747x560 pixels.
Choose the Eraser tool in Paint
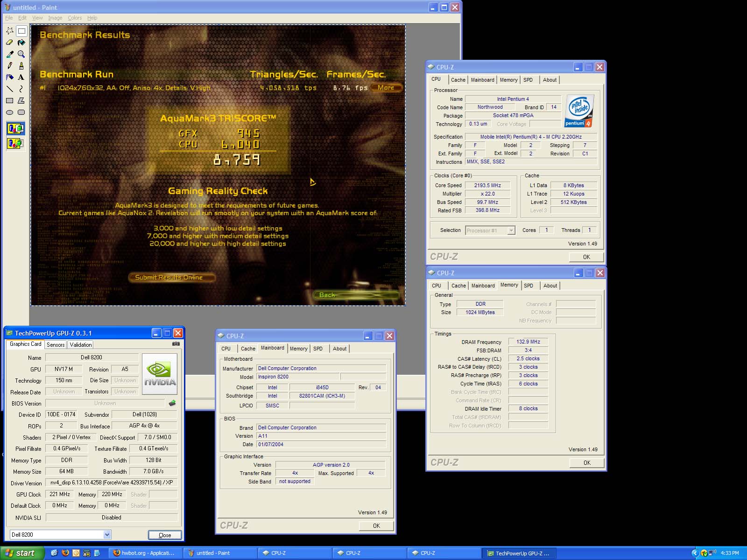coord(10,42)
